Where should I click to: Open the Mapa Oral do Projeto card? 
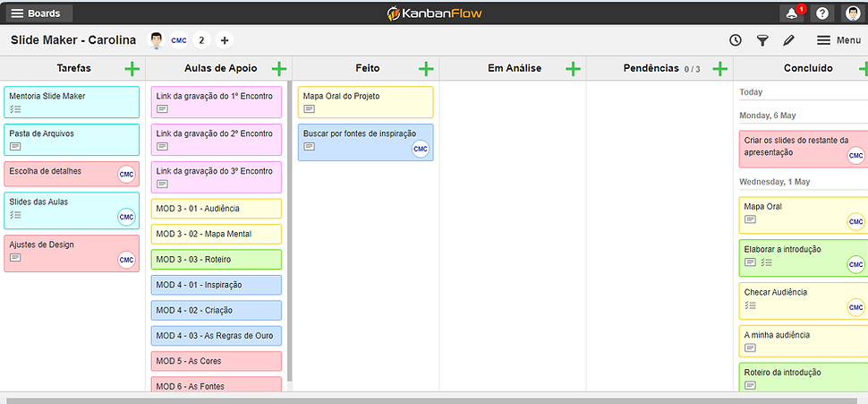click(365, 102)
